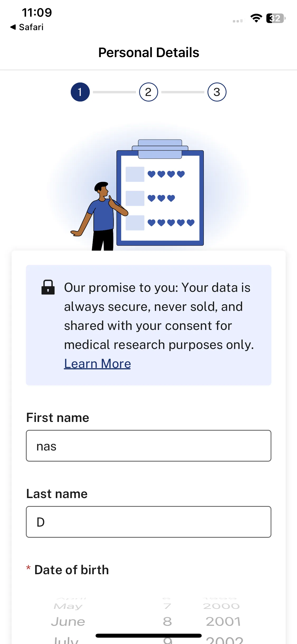Viewport: 297px width, 644px height.
Task: Tap the padlock icon in privacy notice
Action: (48, 287)
